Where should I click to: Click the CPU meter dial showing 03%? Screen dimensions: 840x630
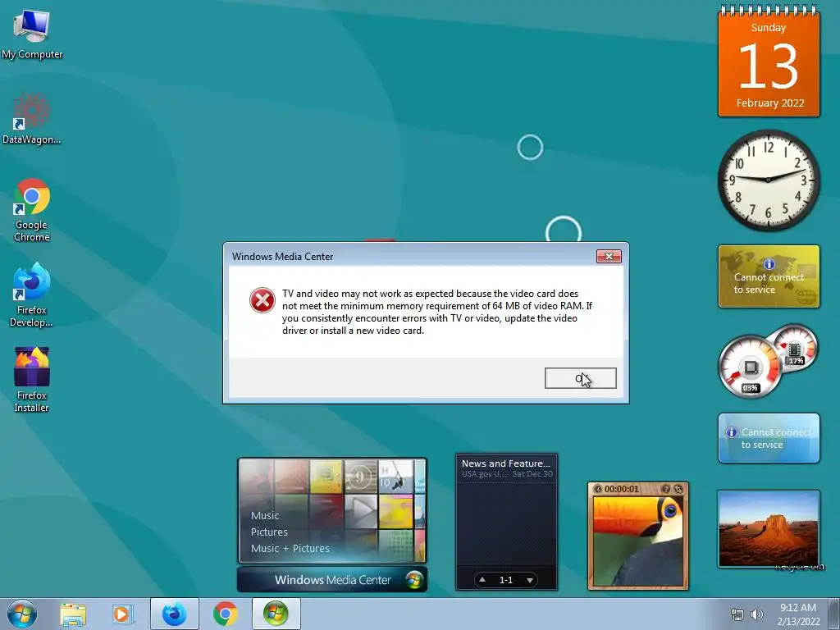pos(750,368)
